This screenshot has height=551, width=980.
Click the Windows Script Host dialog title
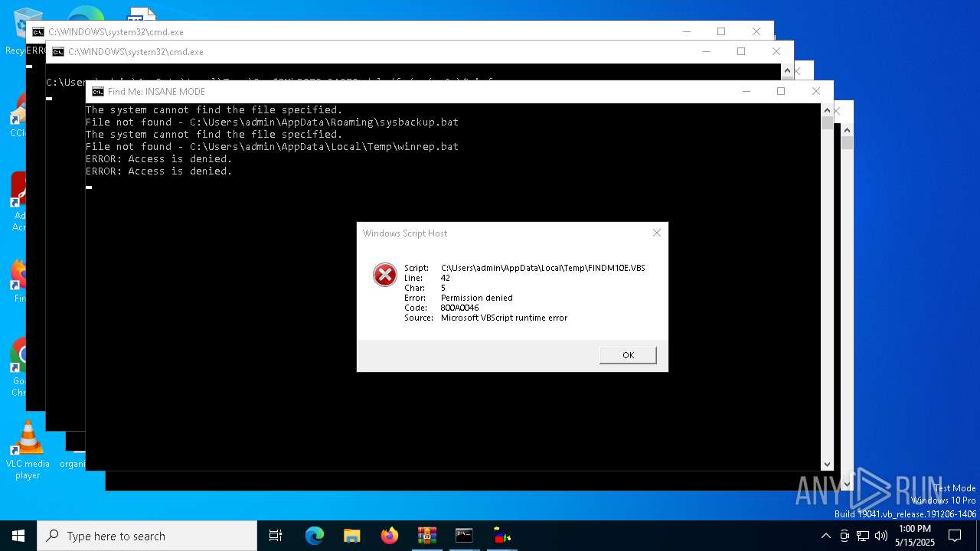[x=405, y=233]
